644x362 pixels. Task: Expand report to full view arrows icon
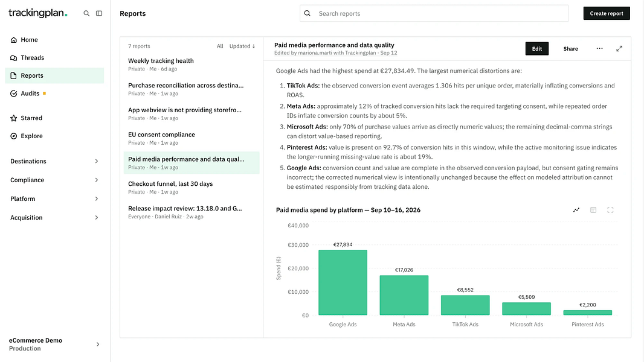(619, 48)
